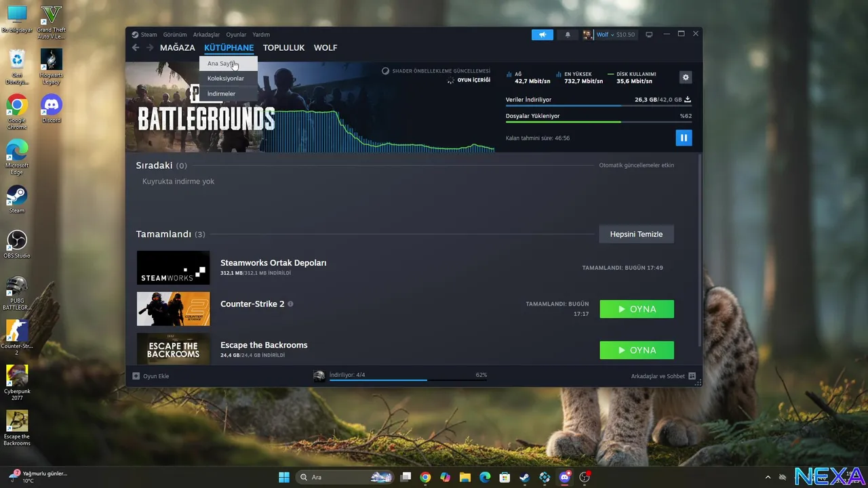The height and width of the screenshot is (488, 868).
Task: Click the Wolf profile avatar
Action: (588, 35)
